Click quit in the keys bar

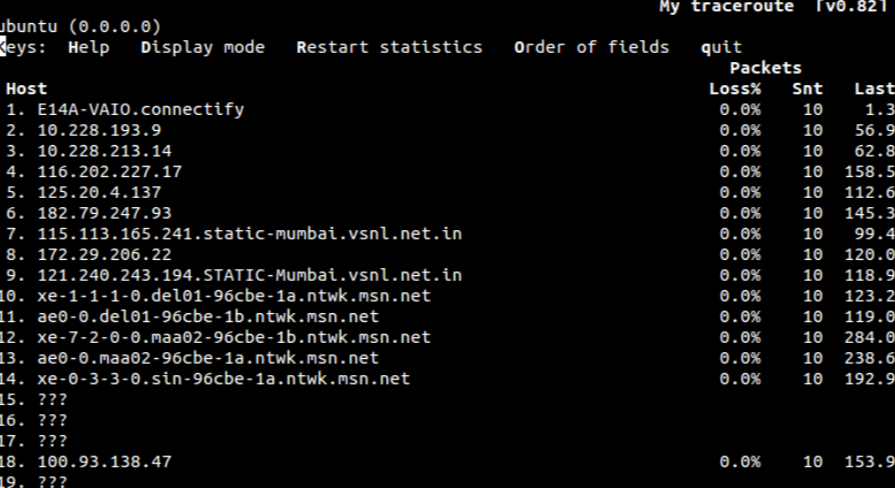pos(721,47)
